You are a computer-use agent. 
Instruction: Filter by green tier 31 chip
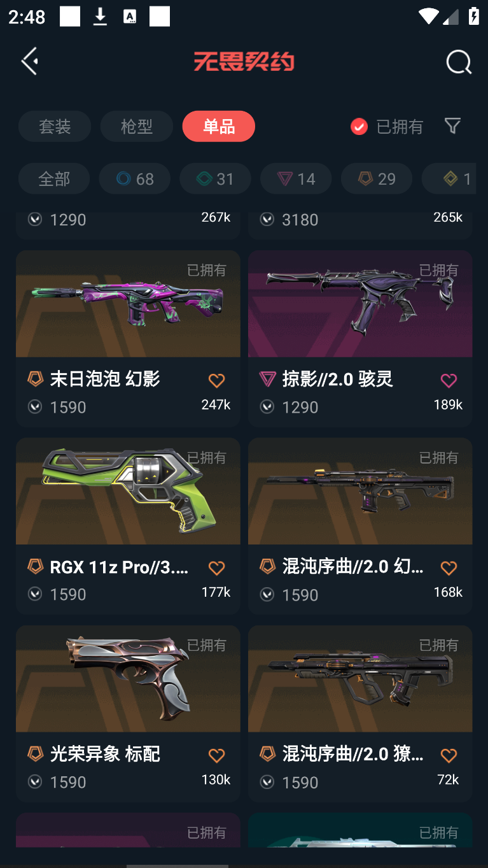pos(216,179)
